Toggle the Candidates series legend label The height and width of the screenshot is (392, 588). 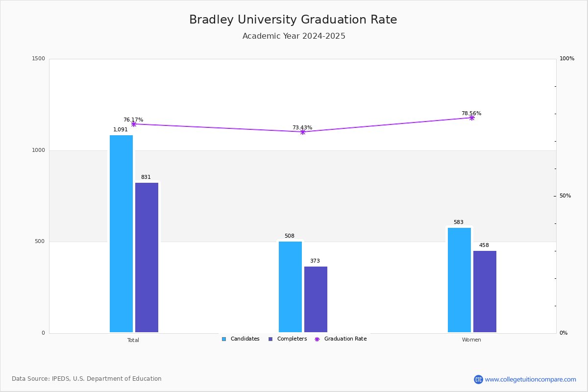tap(245, 339)
